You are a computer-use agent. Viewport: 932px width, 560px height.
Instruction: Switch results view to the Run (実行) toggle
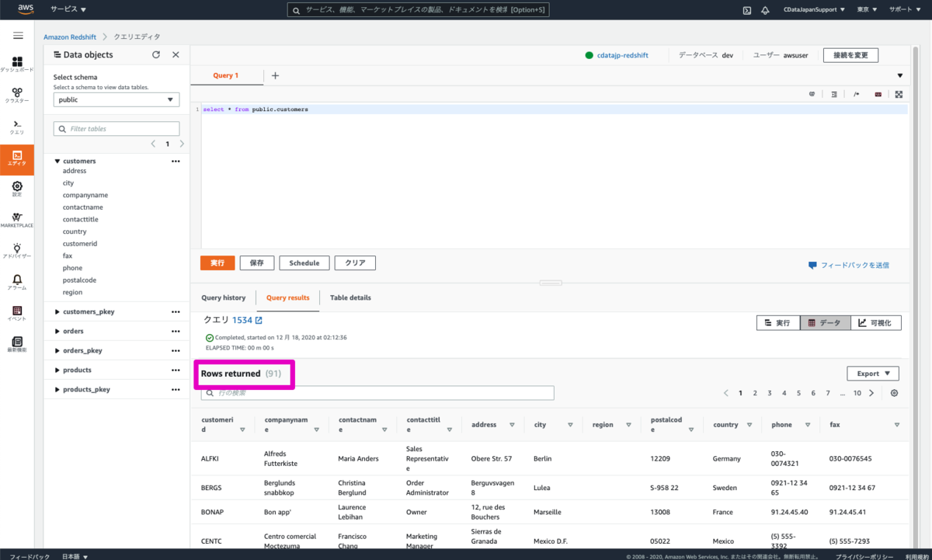pos(778,322)
